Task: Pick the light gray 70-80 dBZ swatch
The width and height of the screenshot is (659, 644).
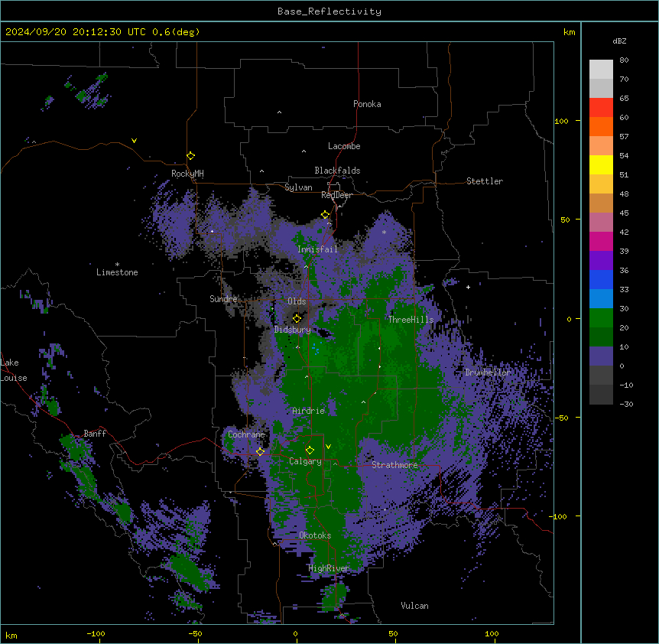Action: (x=601, y=70)
